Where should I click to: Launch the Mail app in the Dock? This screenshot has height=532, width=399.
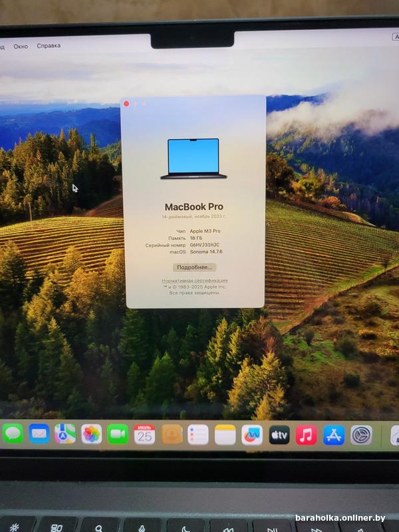(39, 434)
